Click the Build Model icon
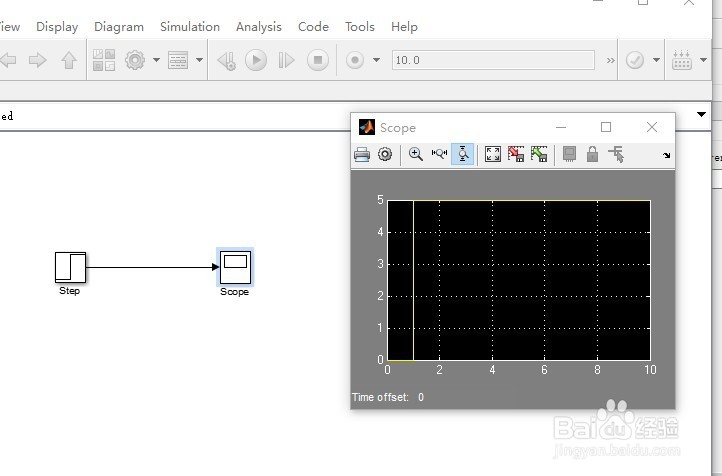 click(682, 60)
